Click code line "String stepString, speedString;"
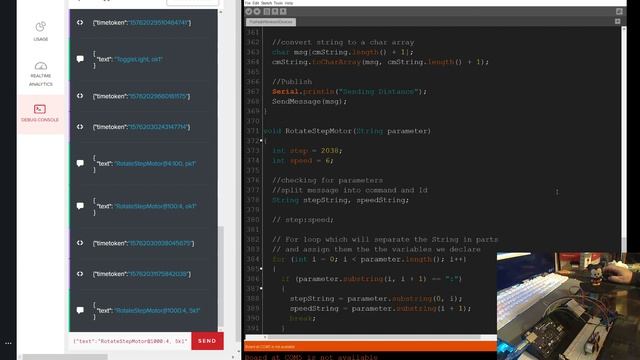 340,200
